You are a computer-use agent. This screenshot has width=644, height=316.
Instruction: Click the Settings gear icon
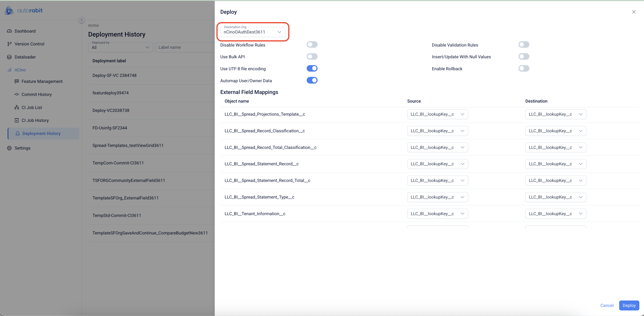pyautogui.click(x=9, y=148)
